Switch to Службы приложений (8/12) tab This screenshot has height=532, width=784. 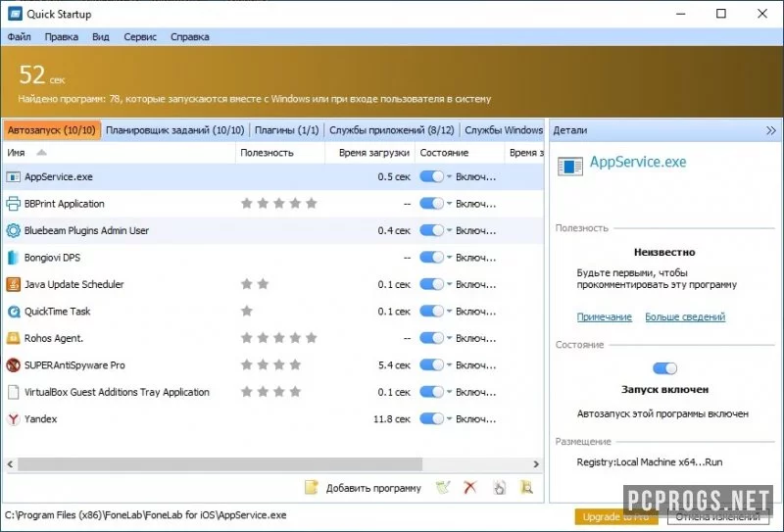pos(391,130)
